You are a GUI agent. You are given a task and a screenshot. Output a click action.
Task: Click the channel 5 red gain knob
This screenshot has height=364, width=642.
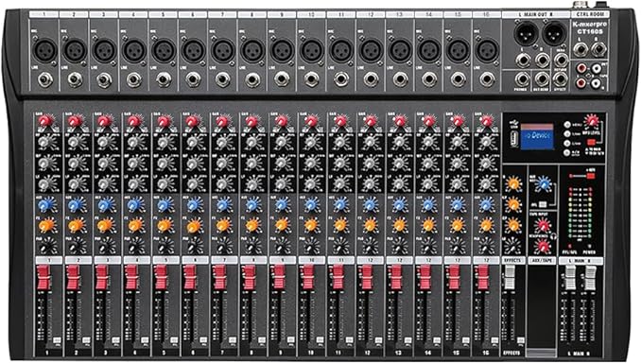[x=164, y=121]
